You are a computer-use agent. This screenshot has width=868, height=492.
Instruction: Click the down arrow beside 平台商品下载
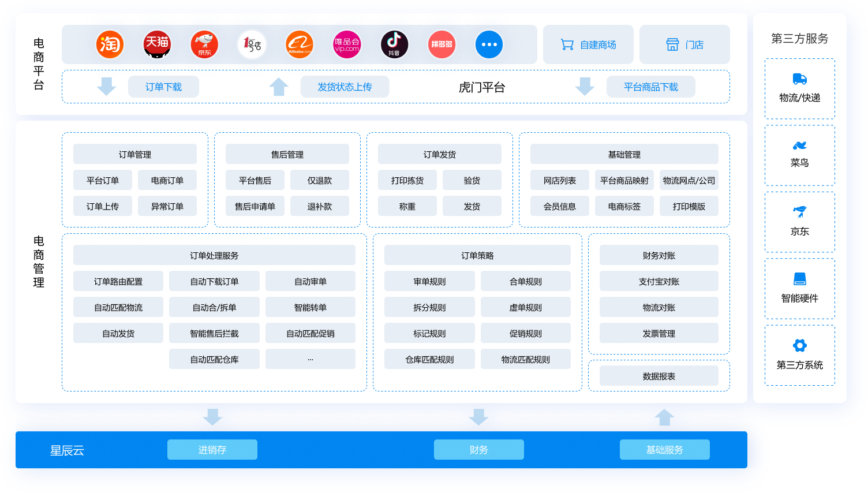coord(585,87)
